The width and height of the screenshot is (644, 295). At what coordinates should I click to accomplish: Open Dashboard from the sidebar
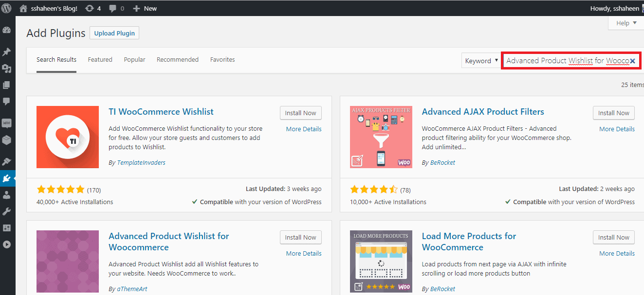pos(7,30)
